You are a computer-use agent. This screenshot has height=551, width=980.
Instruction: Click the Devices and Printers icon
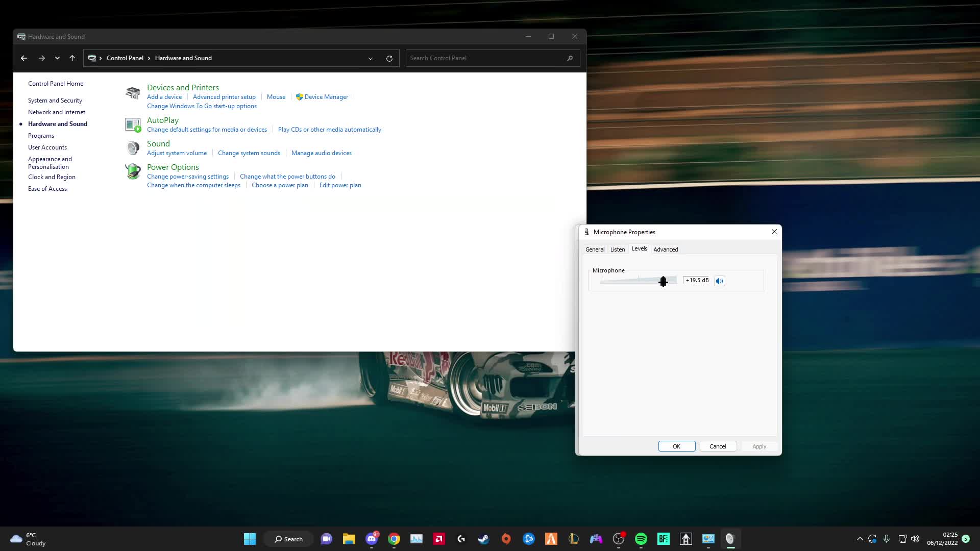coord(133,93)
